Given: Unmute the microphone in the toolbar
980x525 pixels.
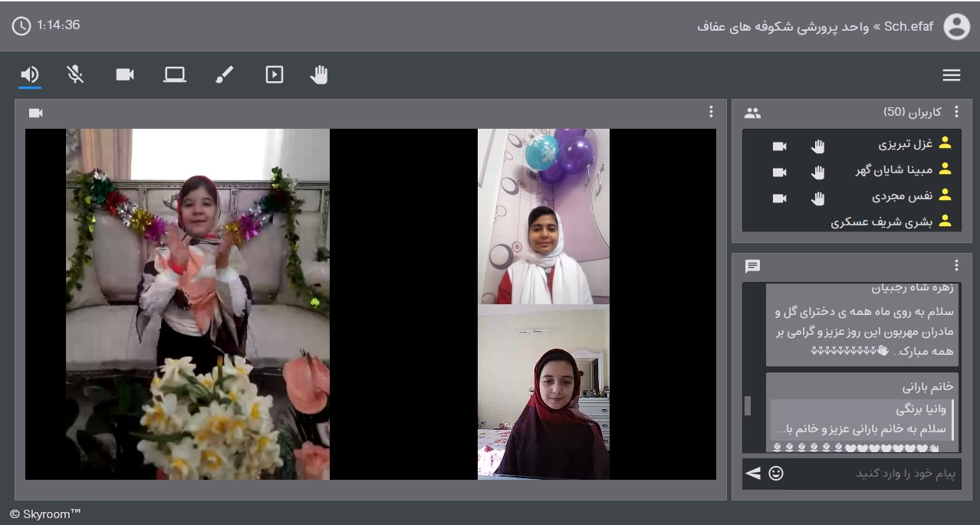Looking at the screenshot, I should coord(75,74).
